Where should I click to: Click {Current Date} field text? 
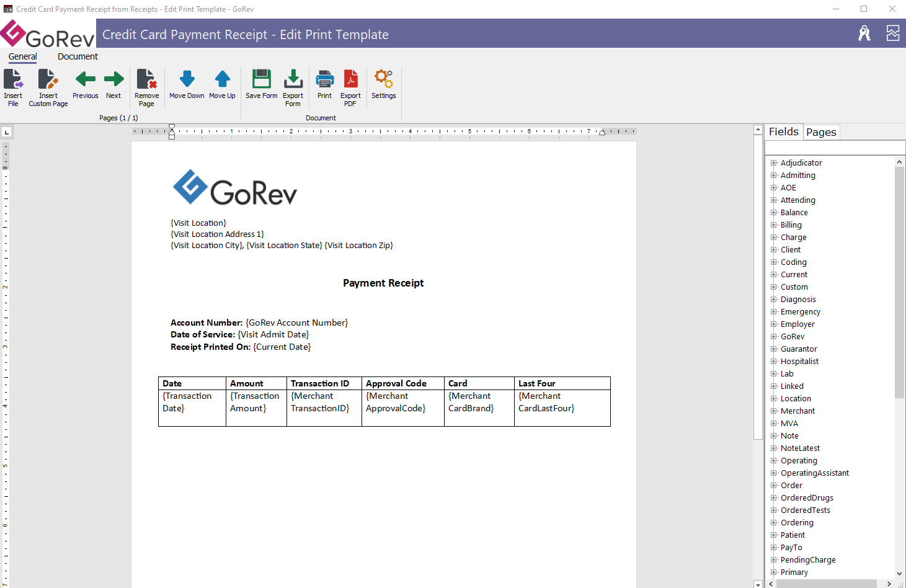tap(282, 347)
